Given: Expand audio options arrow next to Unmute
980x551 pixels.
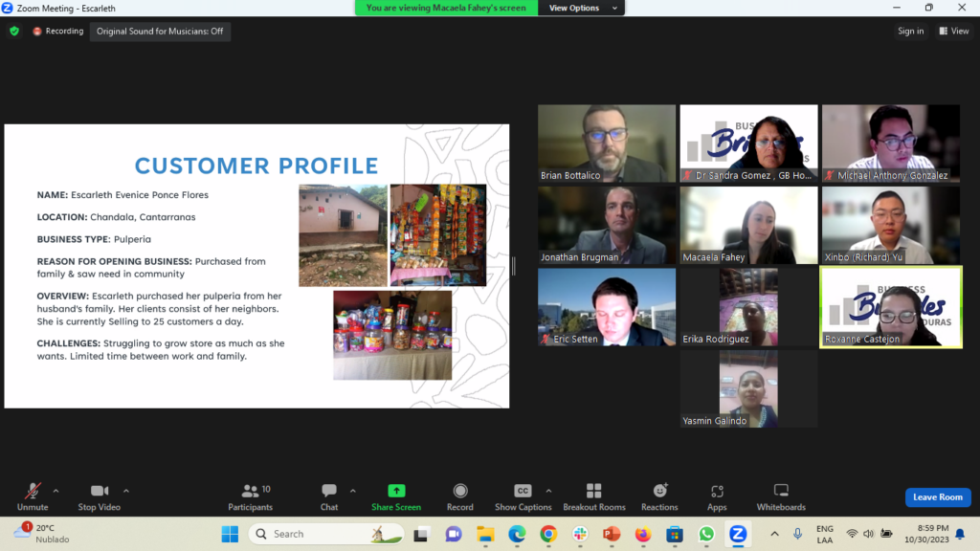Looking at the screenshot, I should pos(56,491).
